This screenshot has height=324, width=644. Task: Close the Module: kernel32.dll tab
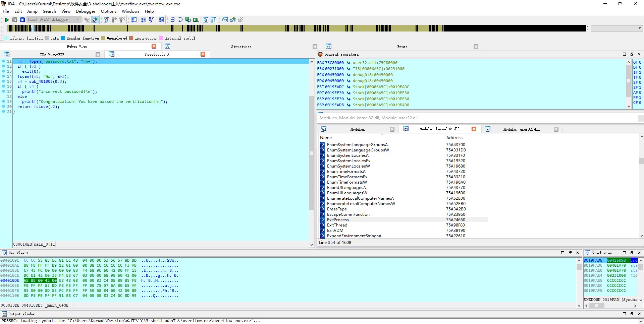pyautogui.click(x=474, y=129)
